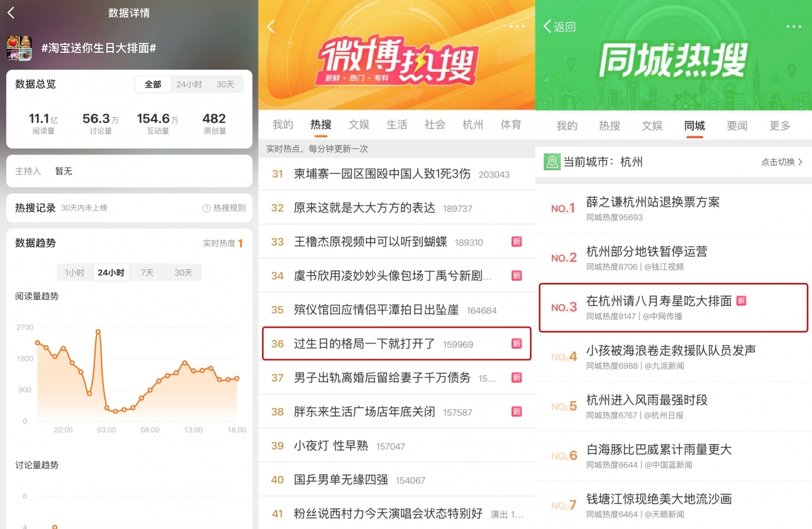Switch 数据总览 to 30天
This screenshot has width=812, height=529.
226,84
